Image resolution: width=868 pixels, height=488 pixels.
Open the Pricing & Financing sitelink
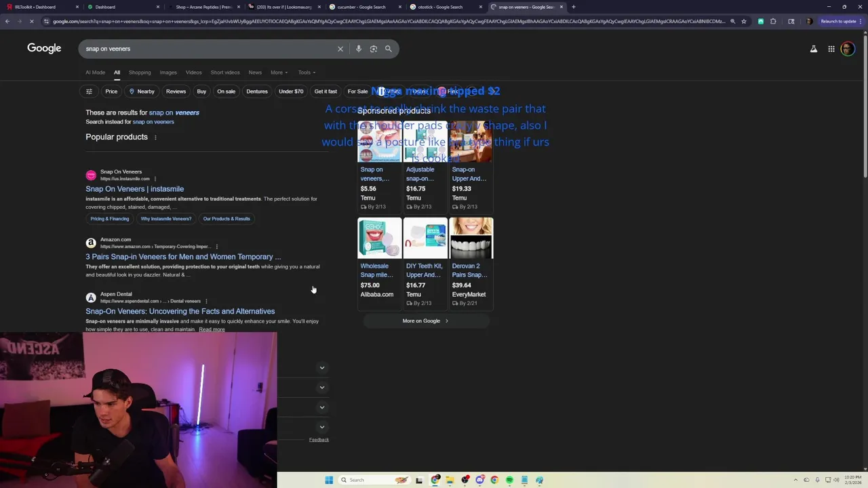110,219
